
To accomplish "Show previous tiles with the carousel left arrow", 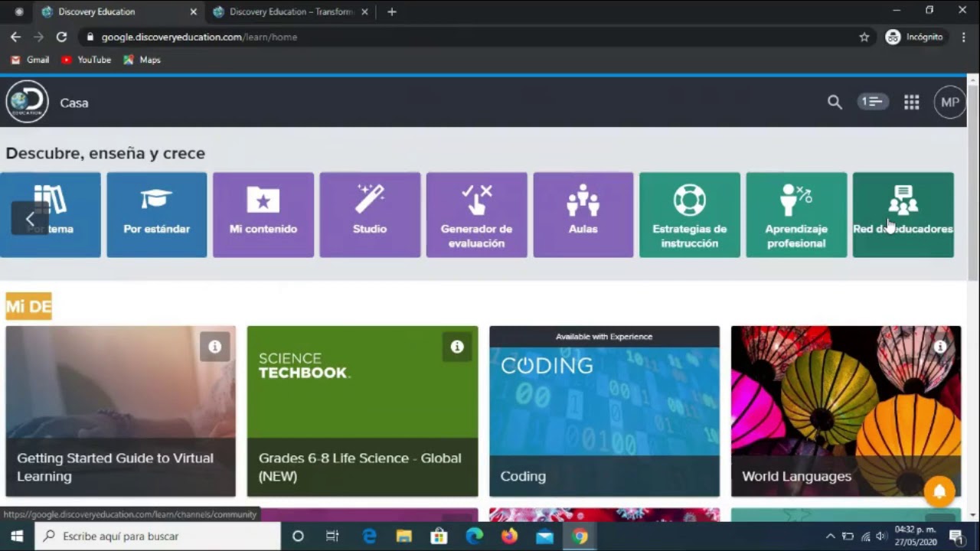I will pos(30,218).
